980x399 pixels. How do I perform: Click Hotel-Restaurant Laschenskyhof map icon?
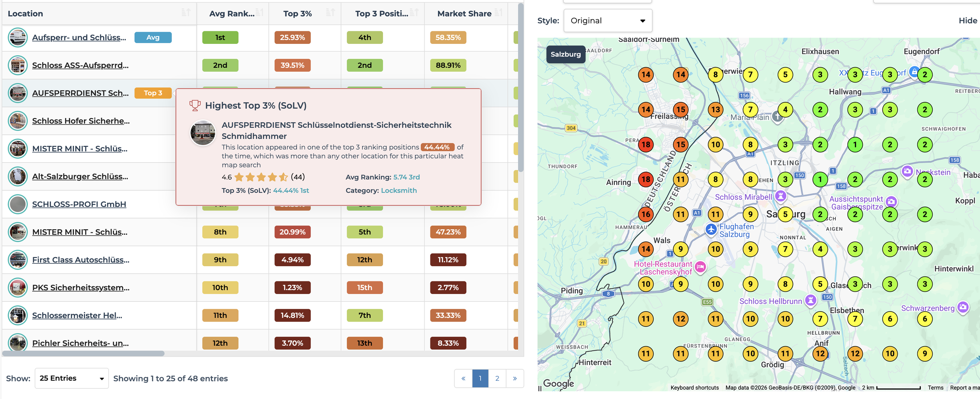(x=700, y=267)
